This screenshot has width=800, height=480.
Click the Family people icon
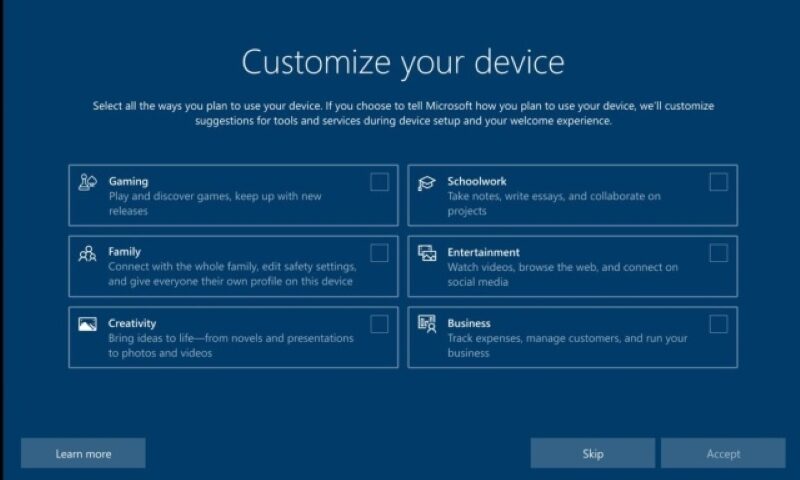coord(87,253)
